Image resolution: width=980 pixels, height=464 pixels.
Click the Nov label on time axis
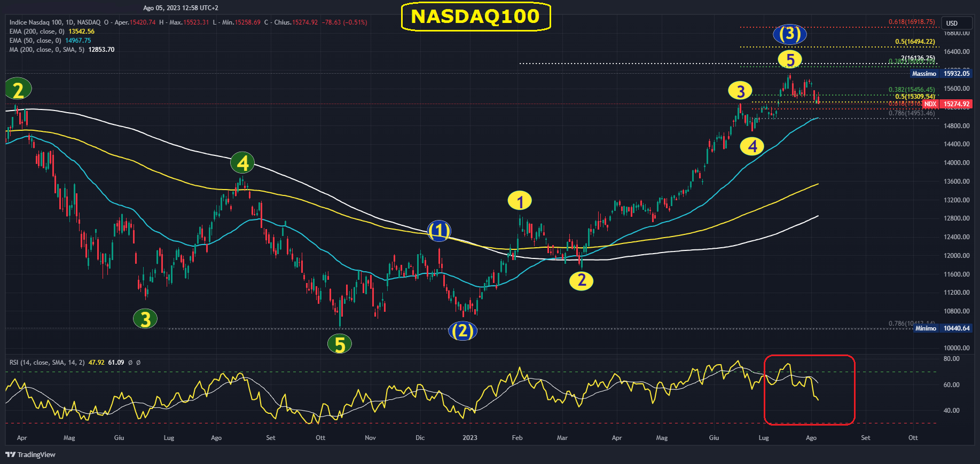pos(370,438)
